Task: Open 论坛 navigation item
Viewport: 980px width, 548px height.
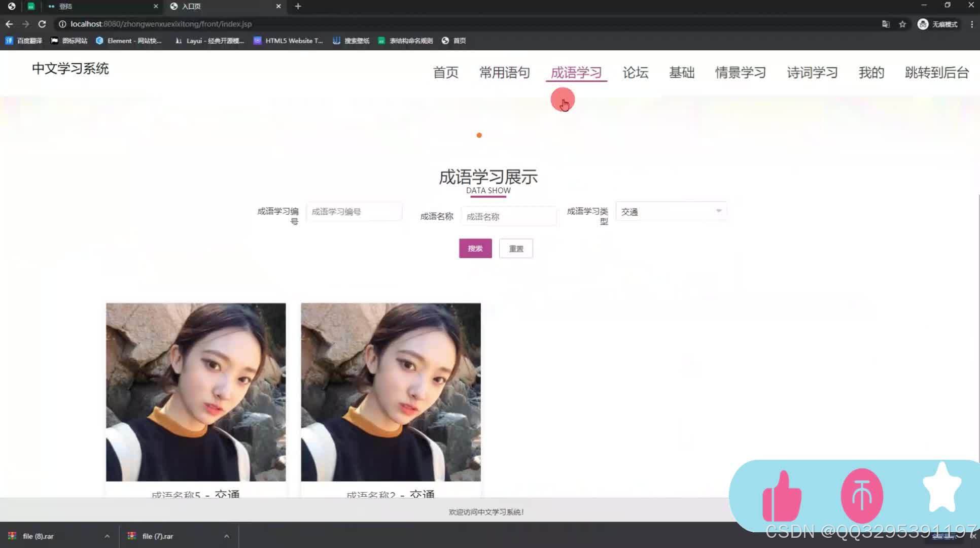Action: [x=636, y=73]
